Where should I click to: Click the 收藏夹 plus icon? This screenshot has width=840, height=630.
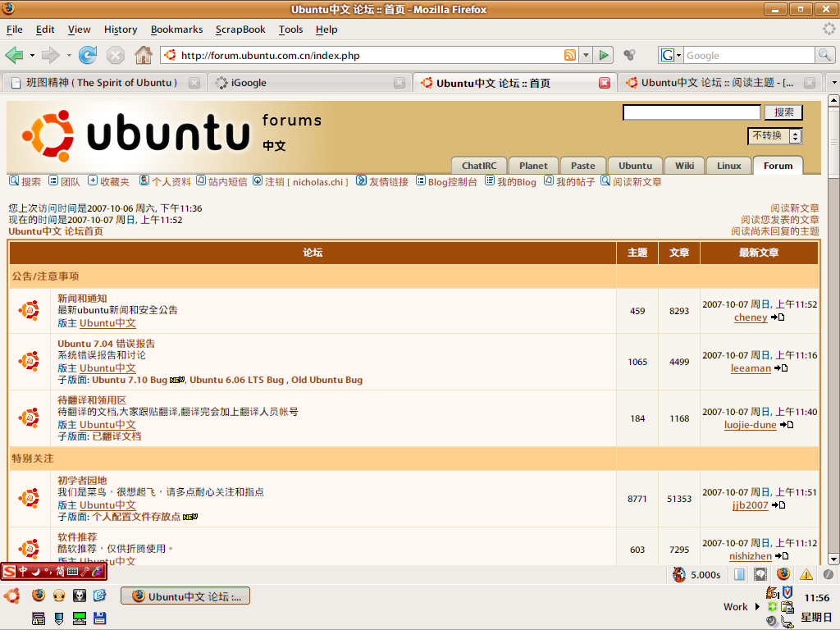93,180
